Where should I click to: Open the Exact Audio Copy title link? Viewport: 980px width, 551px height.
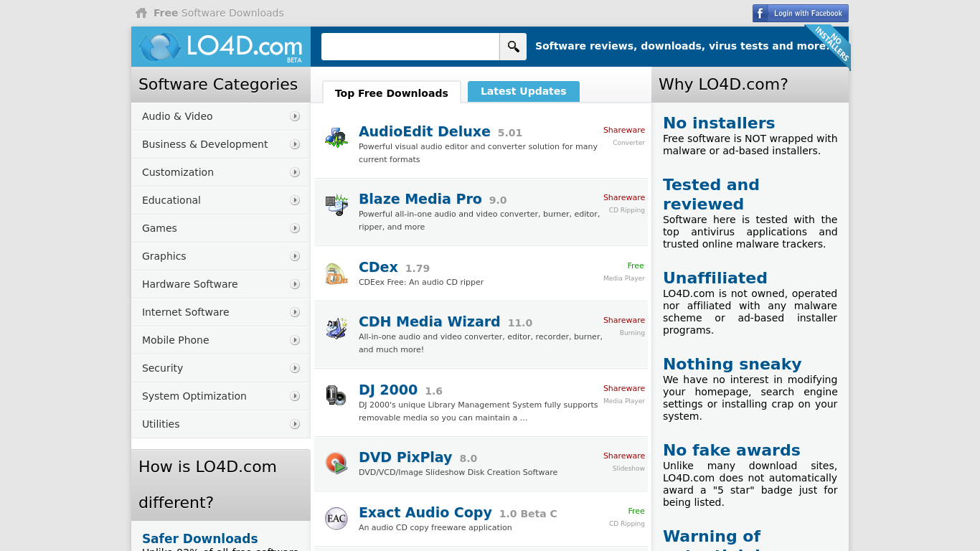(425, 512)
